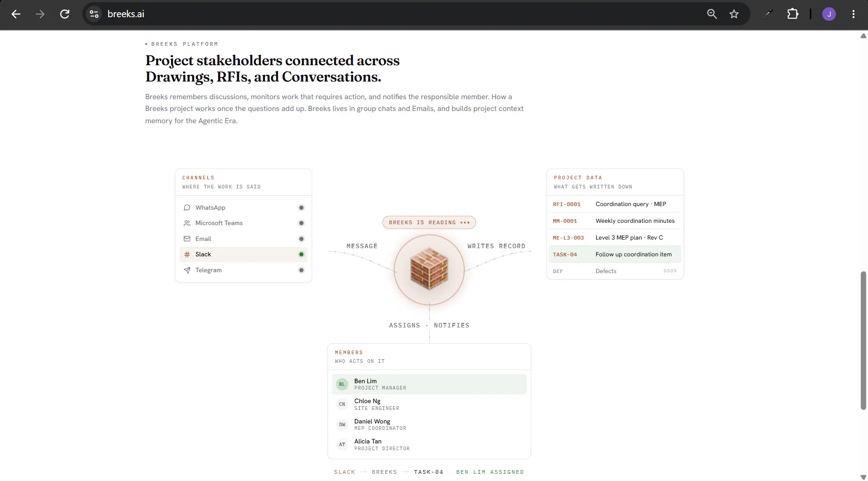This screenshot has height=481, width=868.
Task: Click the 'ASSIGNS · NOTIFIES' flow label
Action: pyautogui.click(x=429, y=326)
